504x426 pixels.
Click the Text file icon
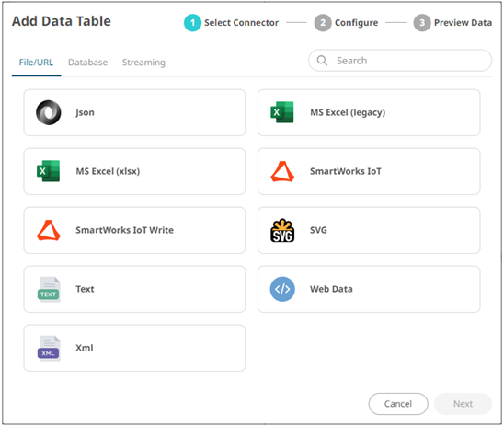coord(49,289)
